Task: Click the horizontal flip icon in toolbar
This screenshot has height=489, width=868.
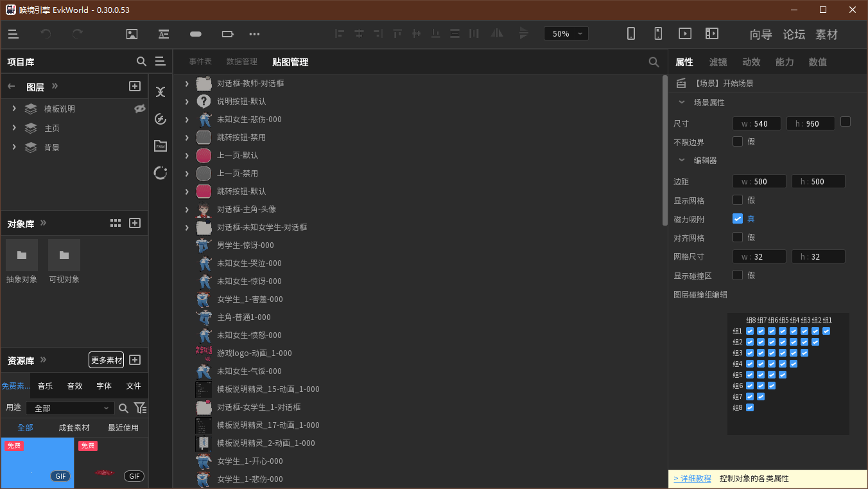Action: 497,33
